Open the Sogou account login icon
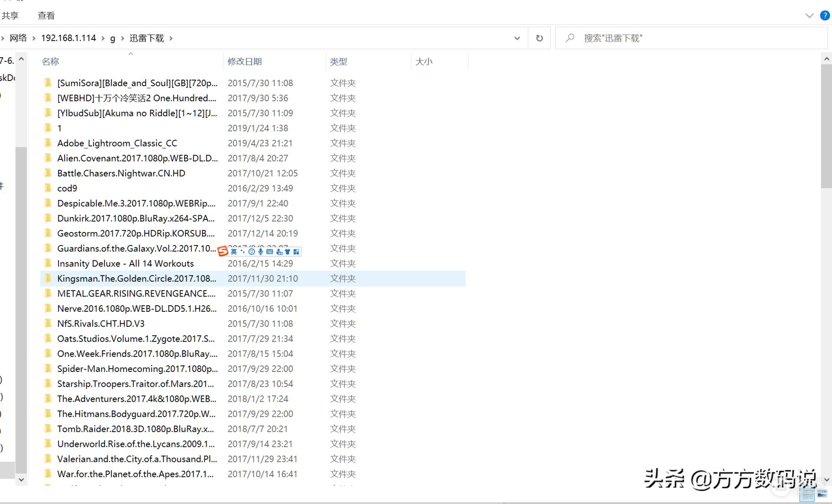The height and width of the screenshot is (504, 832). pyautogui.click(x=279, y=252)
